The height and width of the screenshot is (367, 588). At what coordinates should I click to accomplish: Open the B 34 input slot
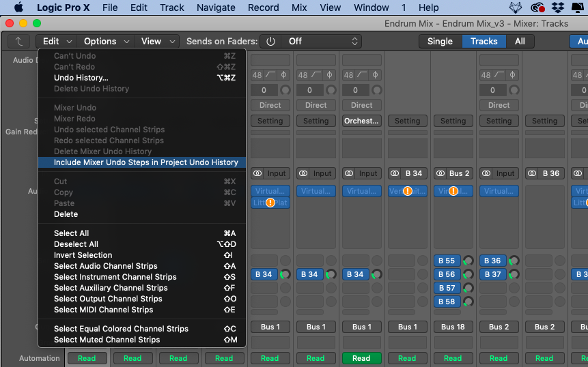414,173
